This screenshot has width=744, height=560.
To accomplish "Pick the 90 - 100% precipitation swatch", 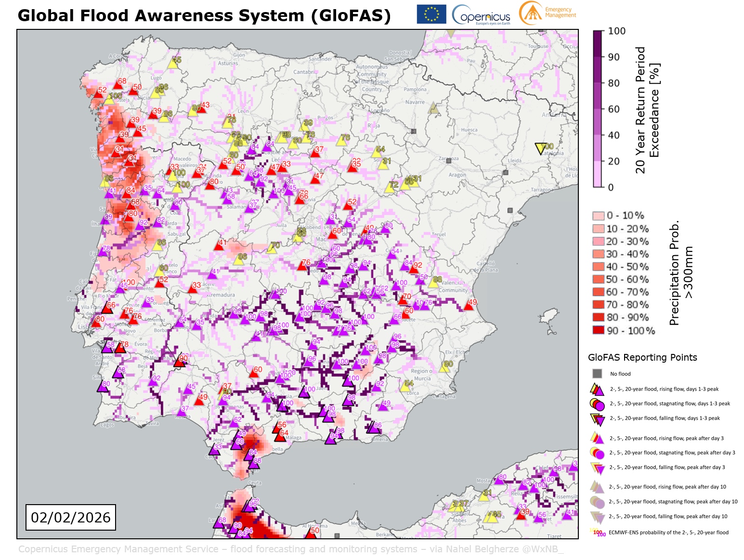I will click(x=599, y=330).
